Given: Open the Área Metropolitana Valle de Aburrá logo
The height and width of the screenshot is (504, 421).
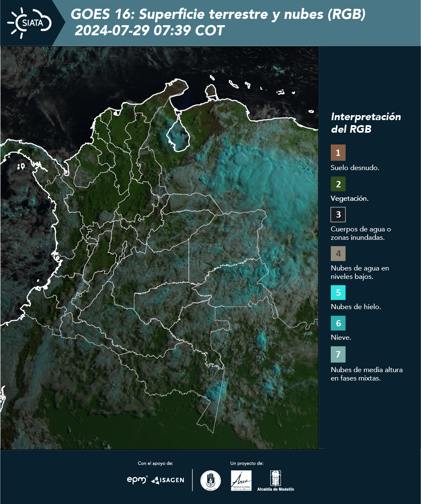Looking at the screenshot, I should (x=241, y=480).
